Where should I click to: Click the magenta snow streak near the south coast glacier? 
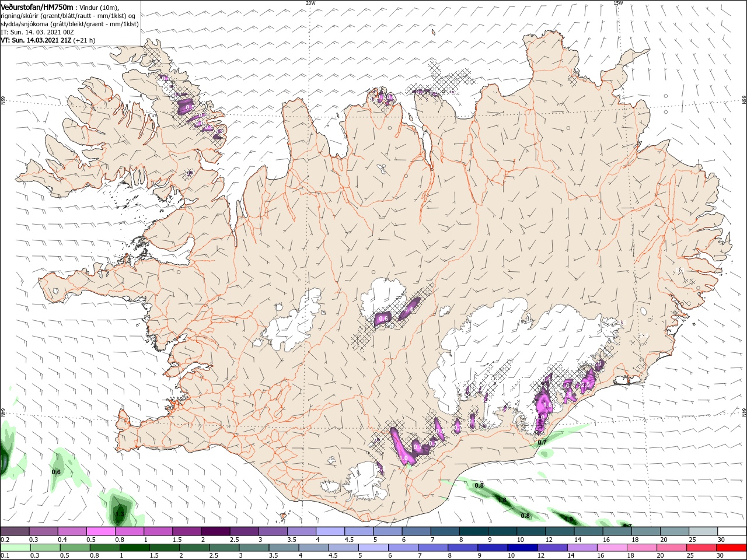click(402, 446)
